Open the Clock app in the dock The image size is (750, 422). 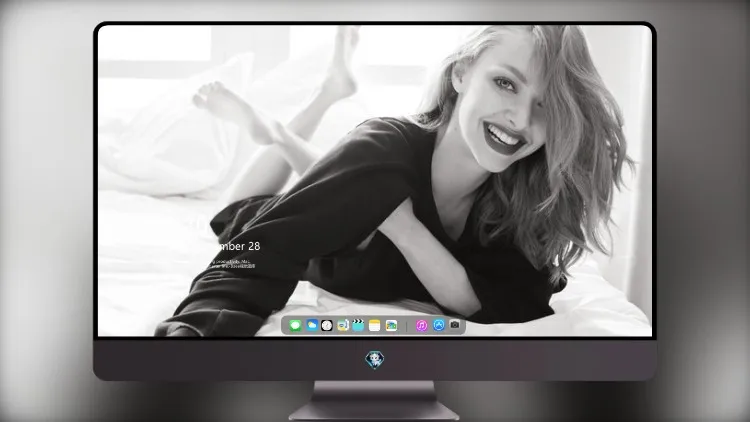pyautogui.click(x=327, y=326)
